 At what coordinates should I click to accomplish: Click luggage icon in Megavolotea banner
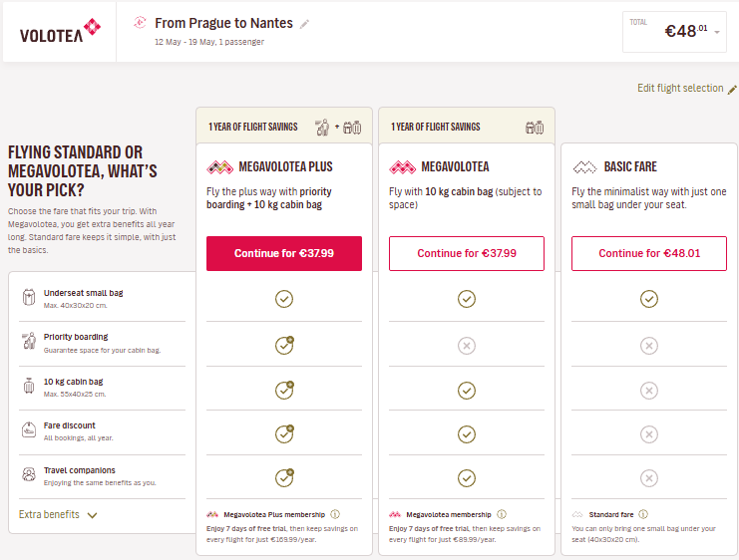[535, 128]
